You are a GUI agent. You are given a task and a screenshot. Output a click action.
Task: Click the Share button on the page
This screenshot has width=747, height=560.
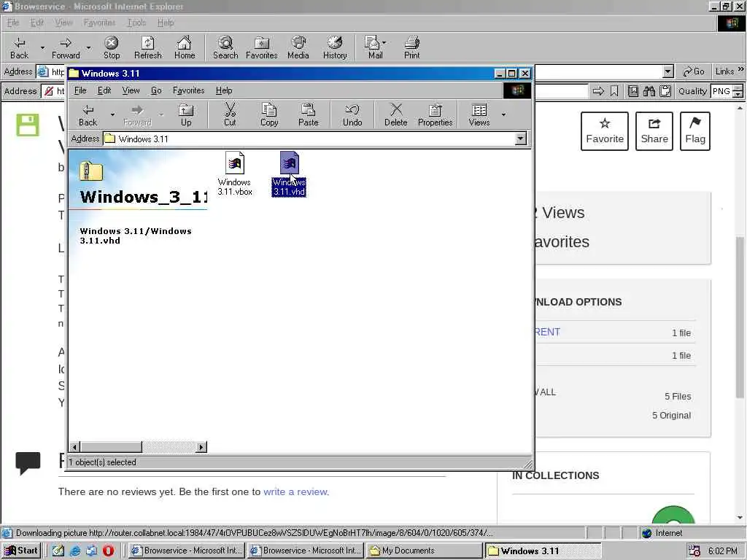tap(654, 131)
